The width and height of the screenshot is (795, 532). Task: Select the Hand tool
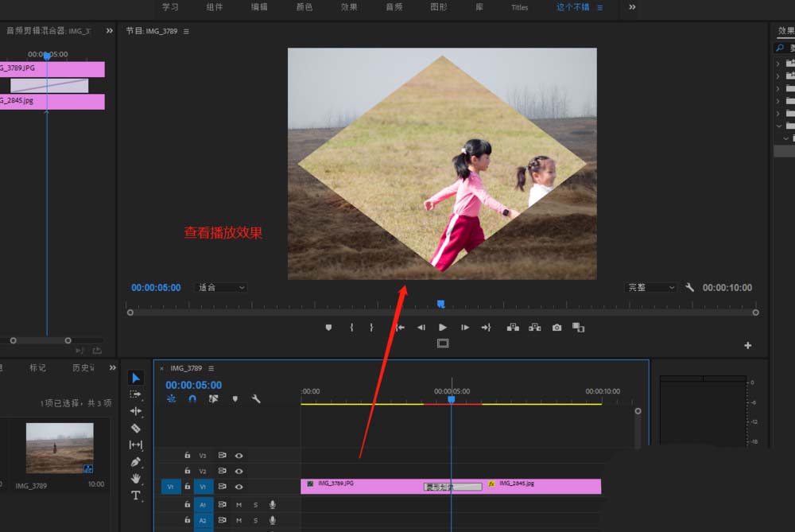click(x=136, y=478)
